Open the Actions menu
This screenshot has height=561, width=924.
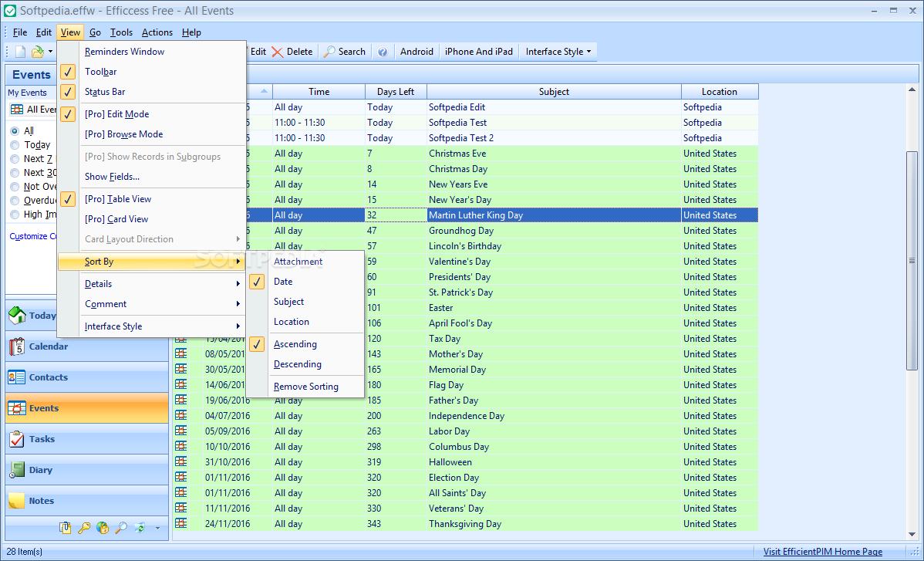point(157,32)
